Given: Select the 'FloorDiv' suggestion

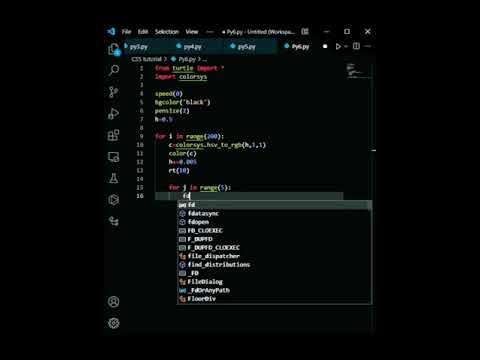Looking at the screenshot, I should point(274,299).
